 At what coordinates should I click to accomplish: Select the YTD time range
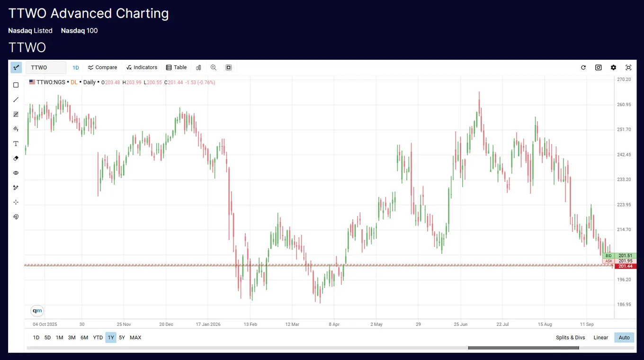click(98, 338)
